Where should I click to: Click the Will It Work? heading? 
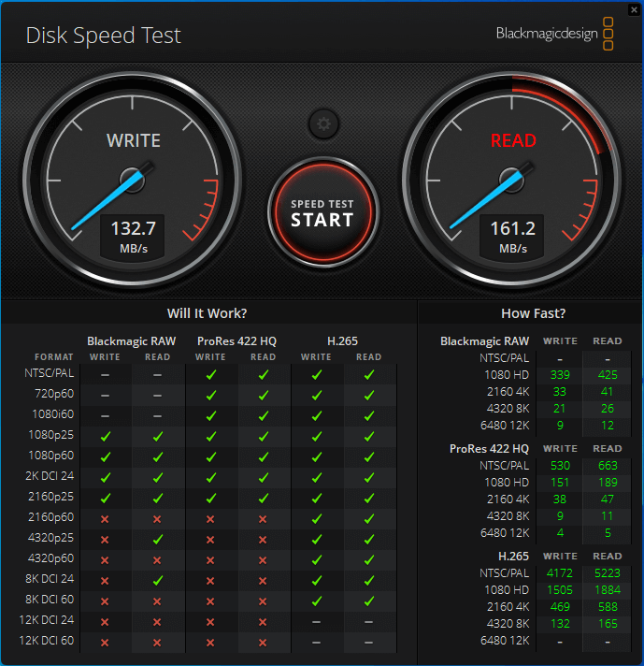coord(207,313)
